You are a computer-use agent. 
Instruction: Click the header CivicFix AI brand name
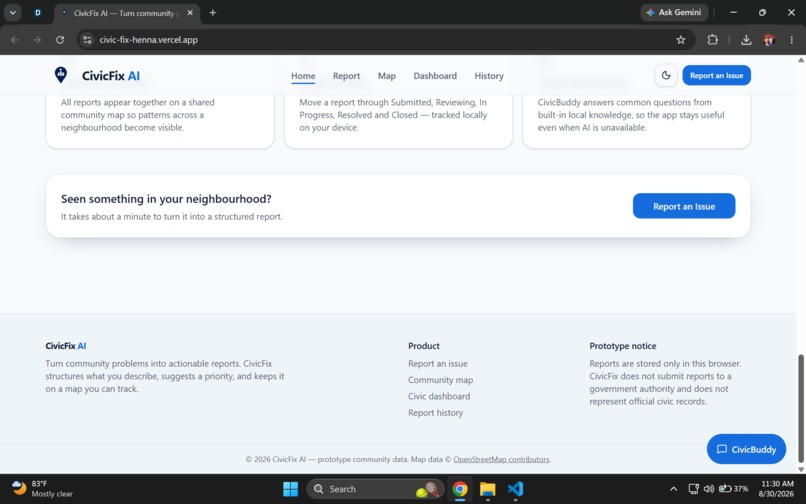tap(111, 76)
